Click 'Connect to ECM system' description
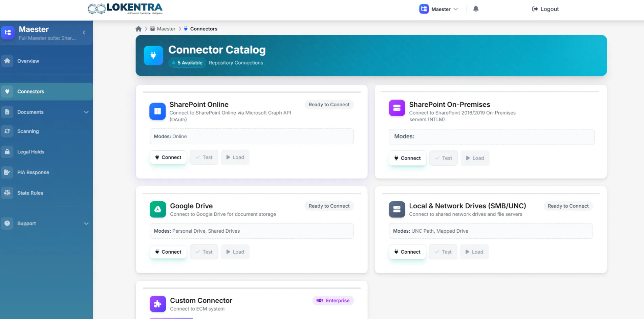The image size is (644, 319). point(197,309)
